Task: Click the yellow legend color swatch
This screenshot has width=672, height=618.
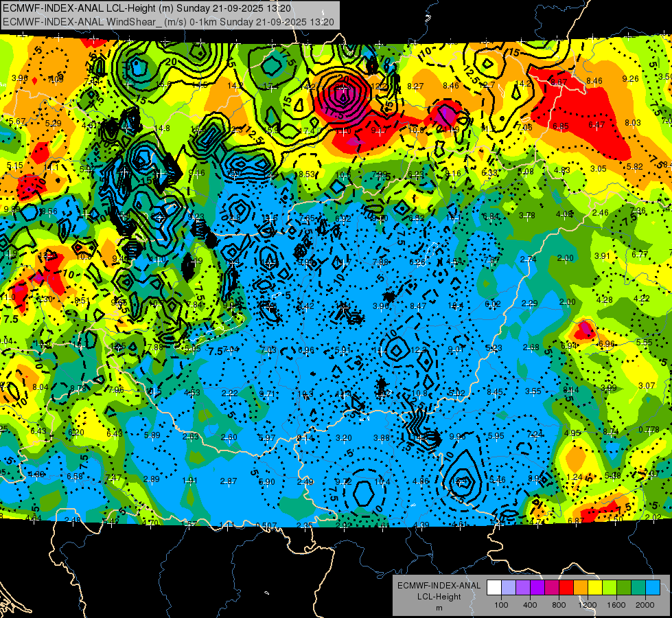Action: click(x=595, y=588)
